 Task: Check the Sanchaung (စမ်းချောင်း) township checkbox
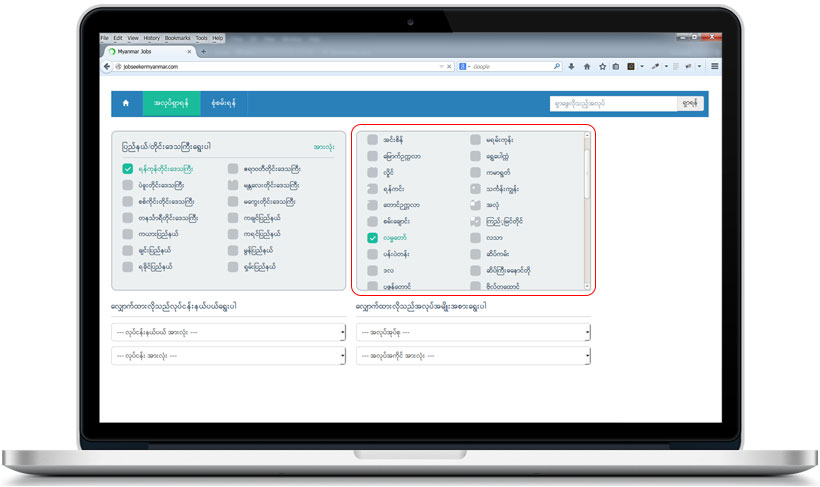[372, 221]
